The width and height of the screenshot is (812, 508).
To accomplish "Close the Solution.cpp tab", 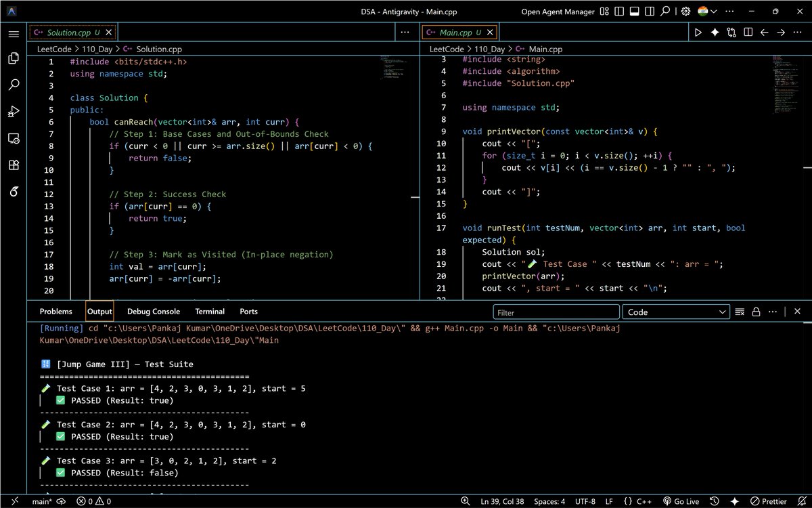I will [x=110, y=33].
